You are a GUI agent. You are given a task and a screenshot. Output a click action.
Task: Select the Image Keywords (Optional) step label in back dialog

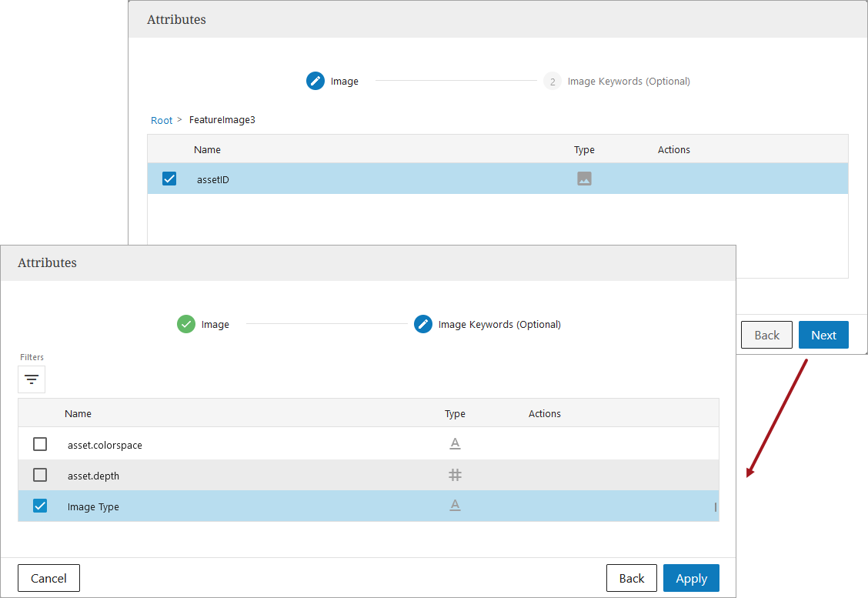pos(629,81)
